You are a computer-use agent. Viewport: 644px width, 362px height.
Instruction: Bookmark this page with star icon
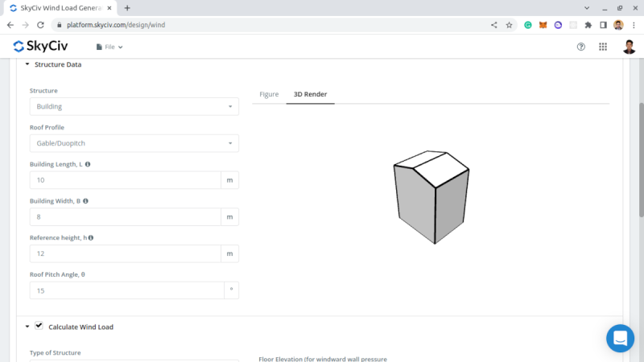click(x=509, y=25)
